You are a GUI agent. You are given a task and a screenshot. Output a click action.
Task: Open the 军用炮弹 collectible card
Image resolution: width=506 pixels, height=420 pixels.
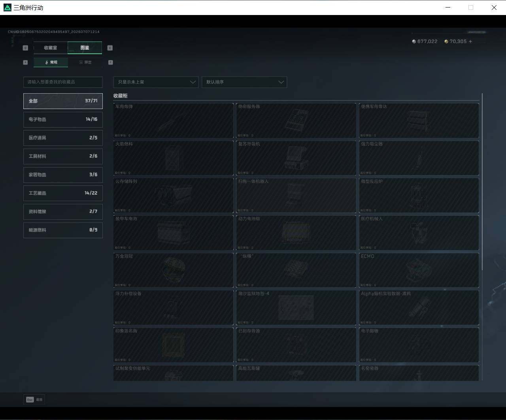[x=173, y=121]
